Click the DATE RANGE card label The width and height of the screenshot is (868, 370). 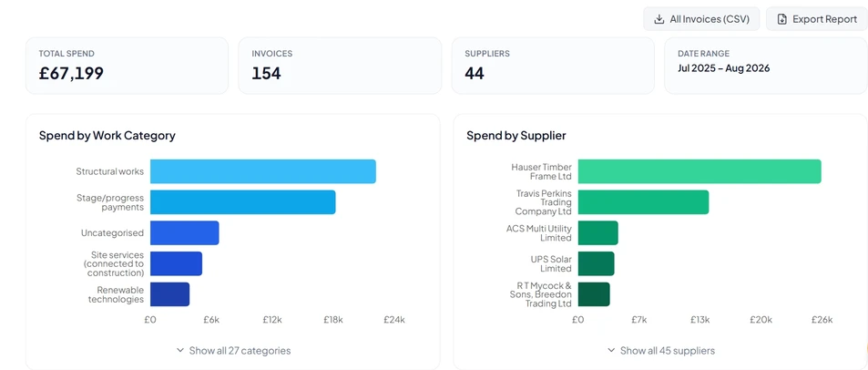[703, 54]
